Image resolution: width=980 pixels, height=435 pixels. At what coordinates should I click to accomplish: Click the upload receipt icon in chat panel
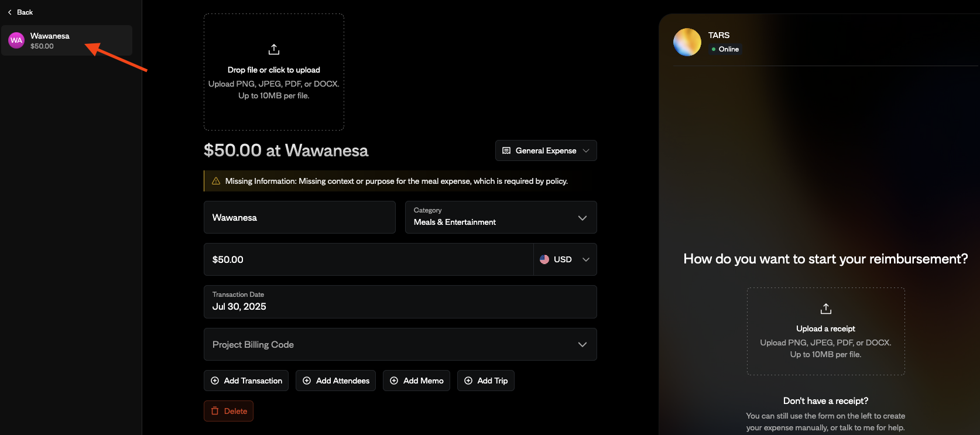tap(825, 309)
